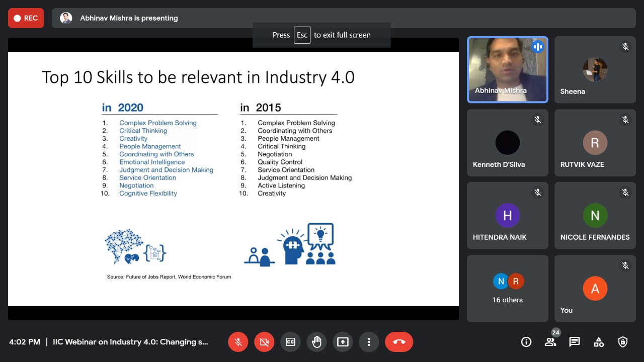Show the participants list icon

(x=550, y=342)
